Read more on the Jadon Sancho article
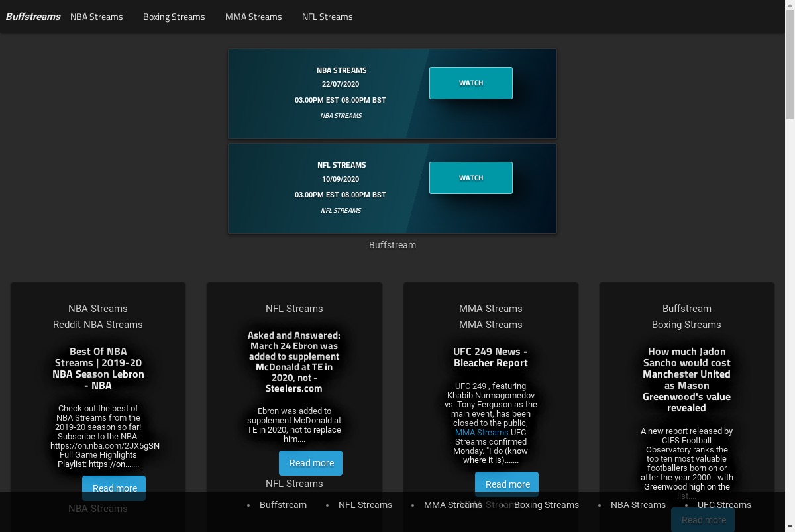 point(703,520)
